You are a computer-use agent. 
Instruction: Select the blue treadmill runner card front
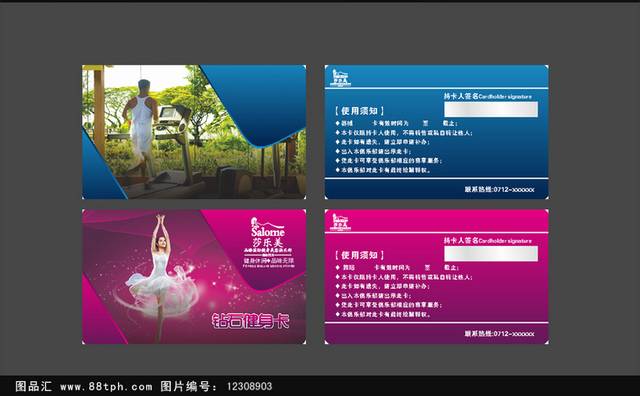click(194, 132)
